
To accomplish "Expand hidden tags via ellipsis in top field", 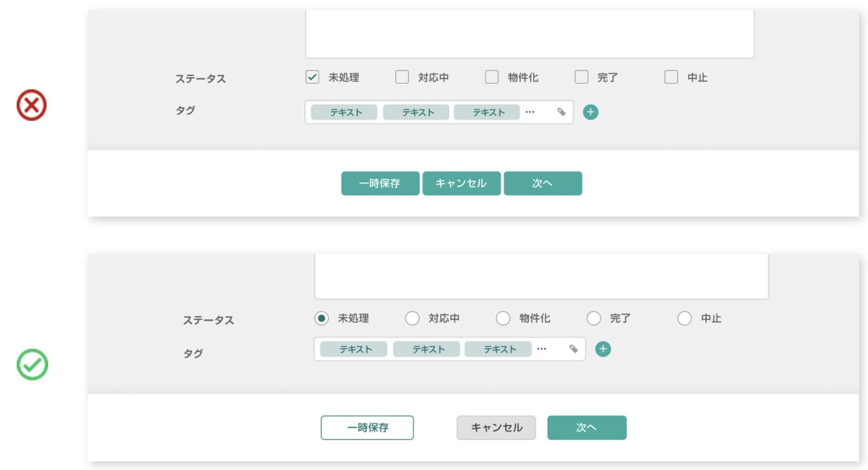I will pos(530,112).
